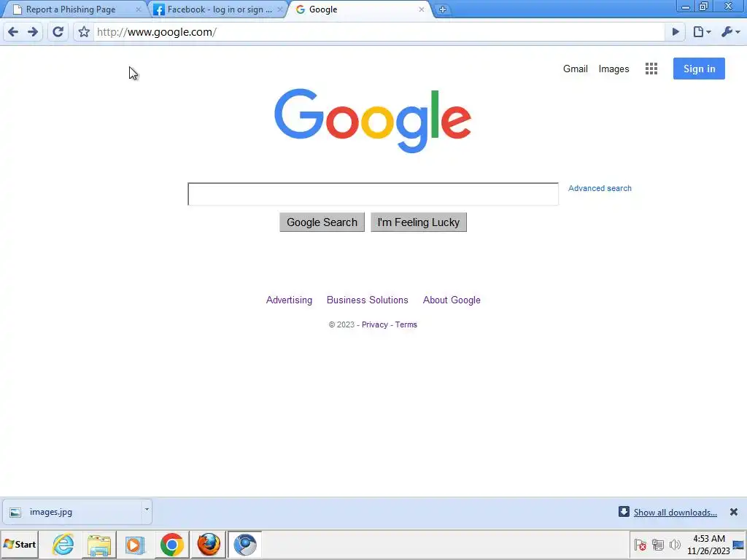Open Advanced search link

(600, 188)
